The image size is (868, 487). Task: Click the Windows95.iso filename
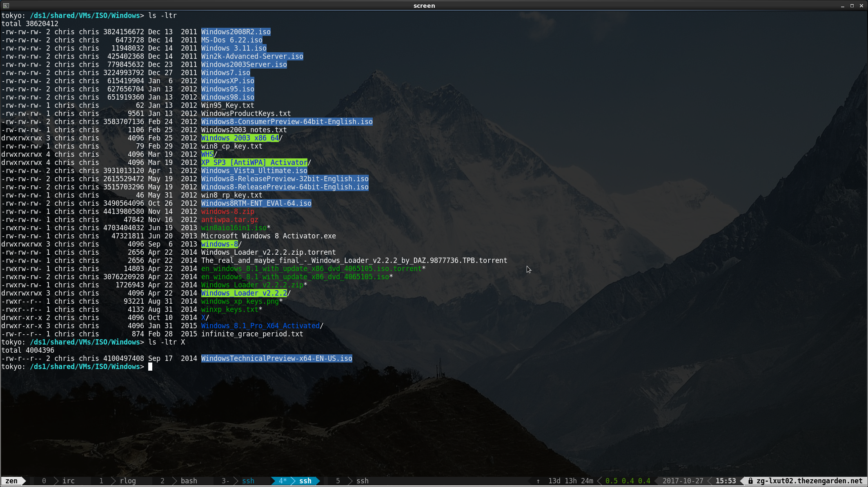227,89
